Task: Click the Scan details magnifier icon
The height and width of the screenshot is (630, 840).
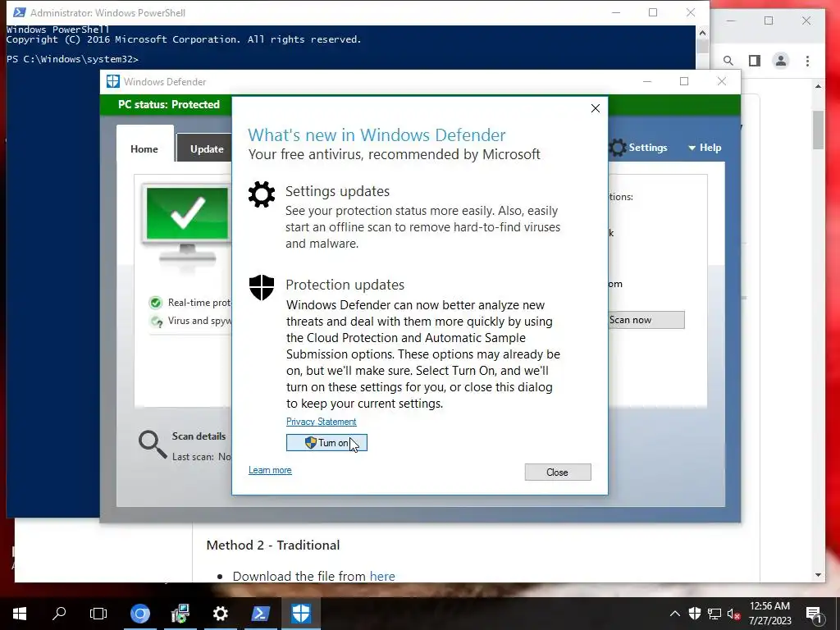Action: point(153,445)
